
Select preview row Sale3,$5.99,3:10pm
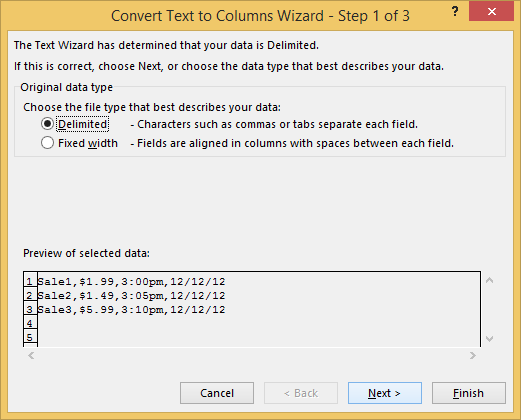pyautogui.click(x=131, y=310)
